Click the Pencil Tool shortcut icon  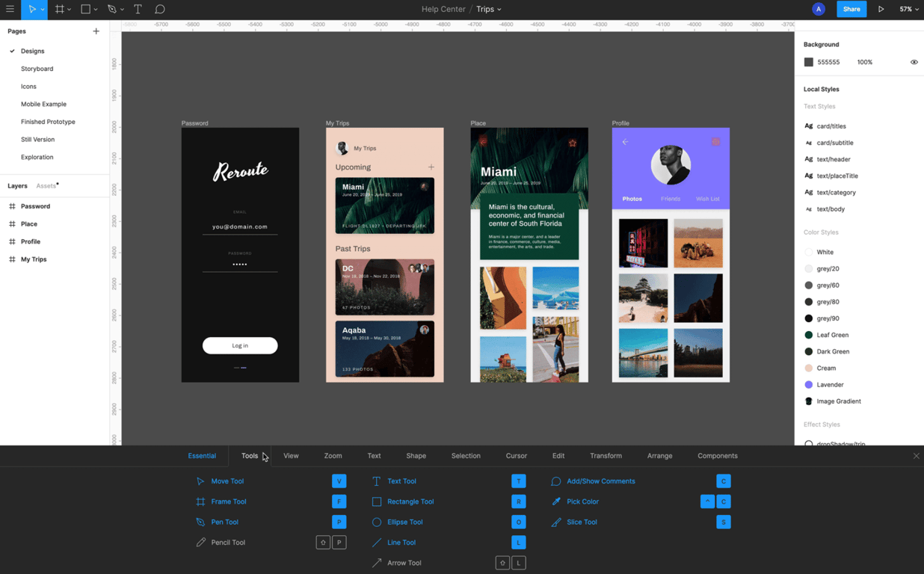pos(200,543)
